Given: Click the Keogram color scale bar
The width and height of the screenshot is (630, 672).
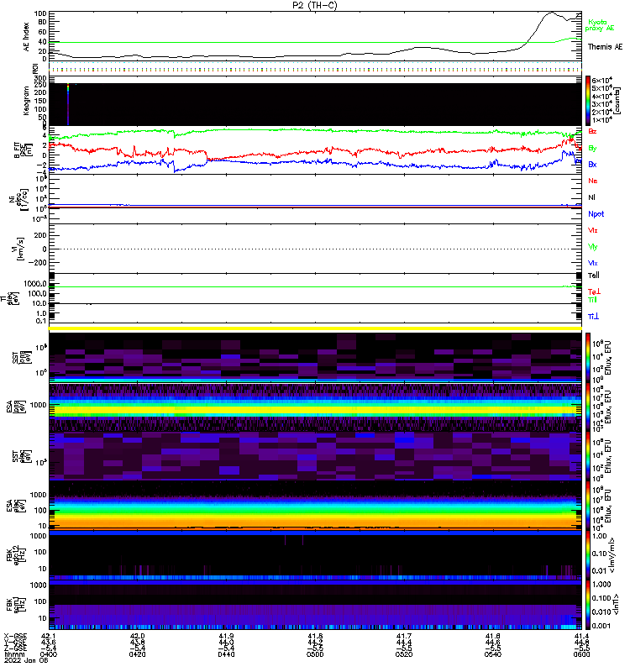Looking at the screenshot, I should [x=588, y=100].
